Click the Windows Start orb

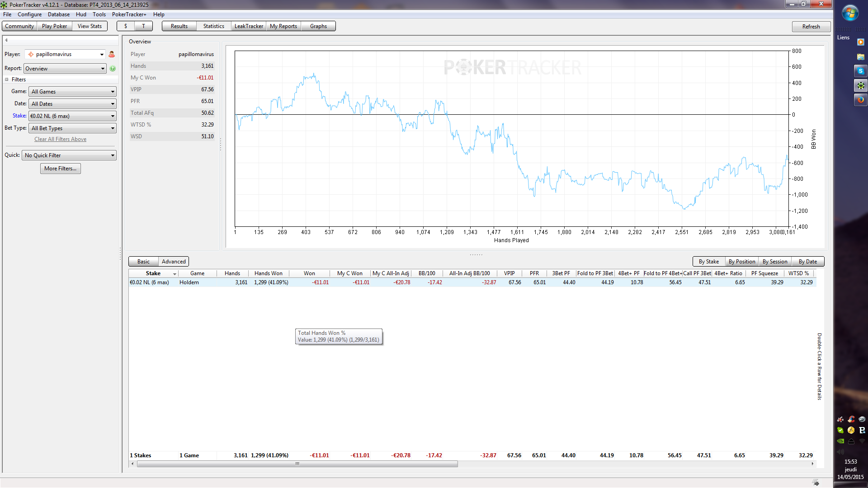coord(850,13)
